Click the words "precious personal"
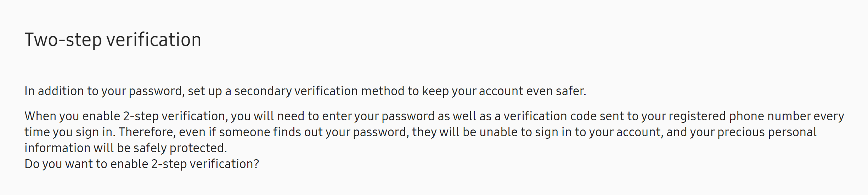 767,132
